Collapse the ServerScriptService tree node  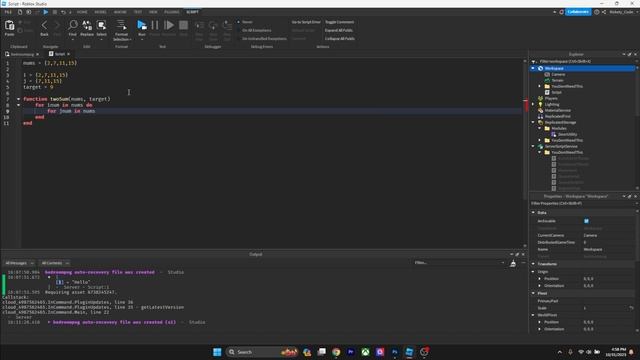[533, 146]
